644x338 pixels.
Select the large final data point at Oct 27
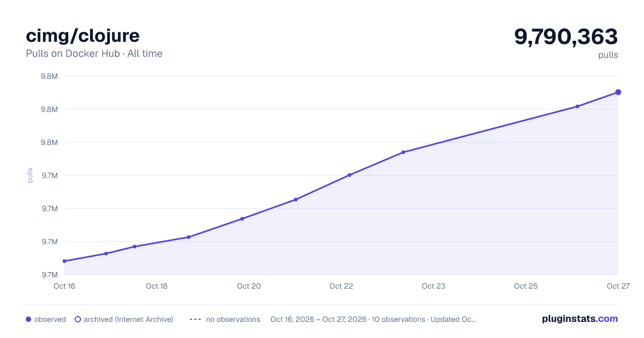pos(618,92)
